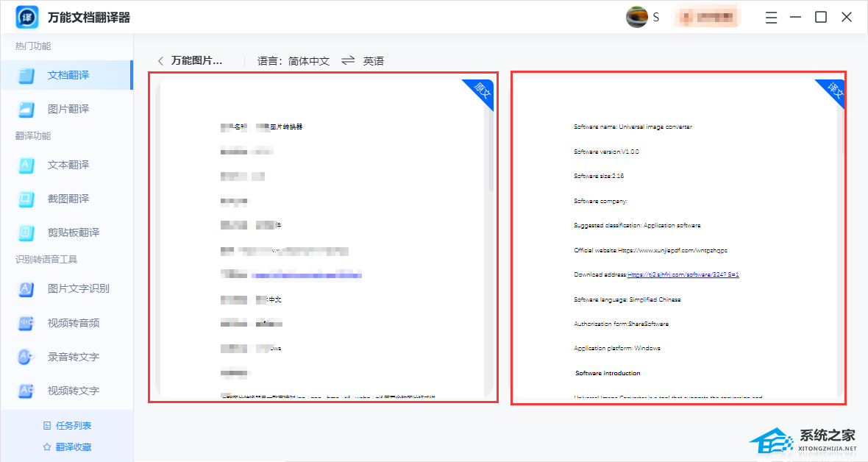Click the 'Software version:V1.0.0' line

click(606, 152)
